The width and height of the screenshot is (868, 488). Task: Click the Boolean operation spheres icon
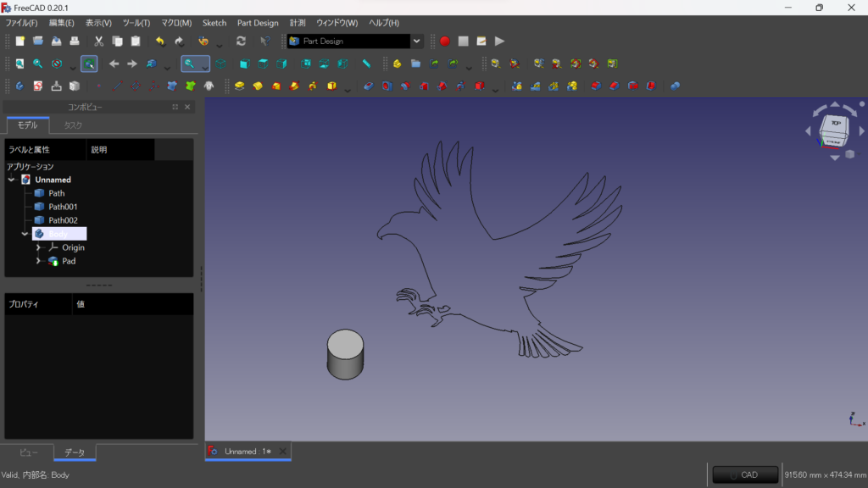tap(675, 86)
